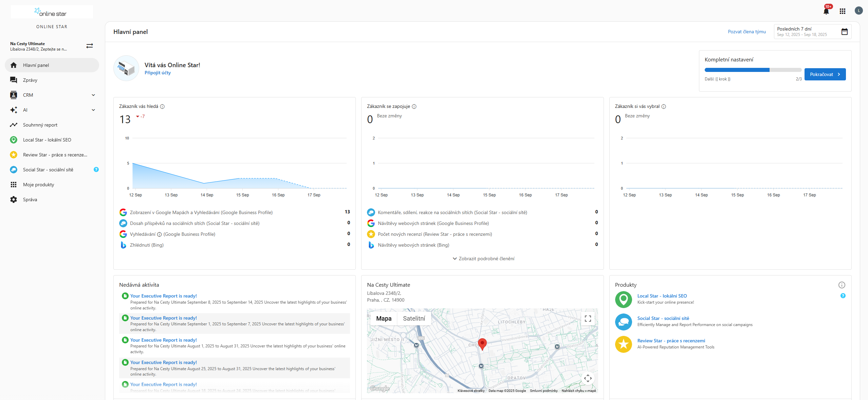This screenshot has width=868, height=400.
Task: Click the switch-location arrows icon
Action: (90, 46)
